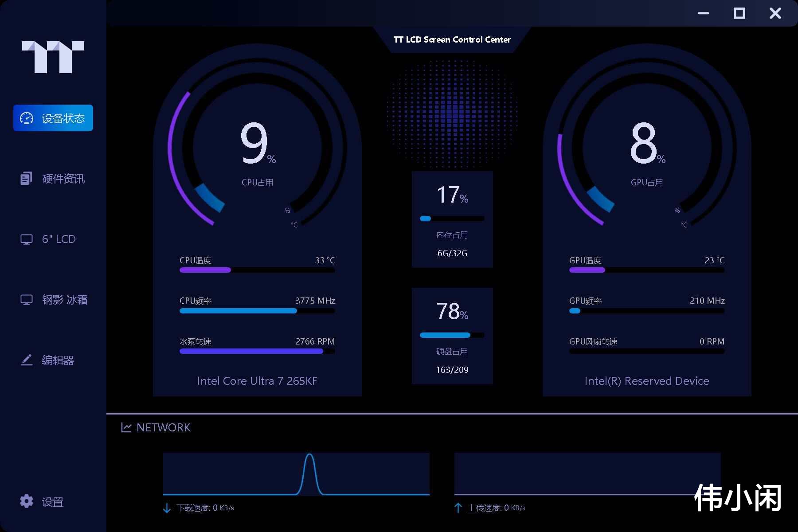Minimize the TT LCD Control Center window
Viewport: 798px width, 532px height.
point(704,13)
